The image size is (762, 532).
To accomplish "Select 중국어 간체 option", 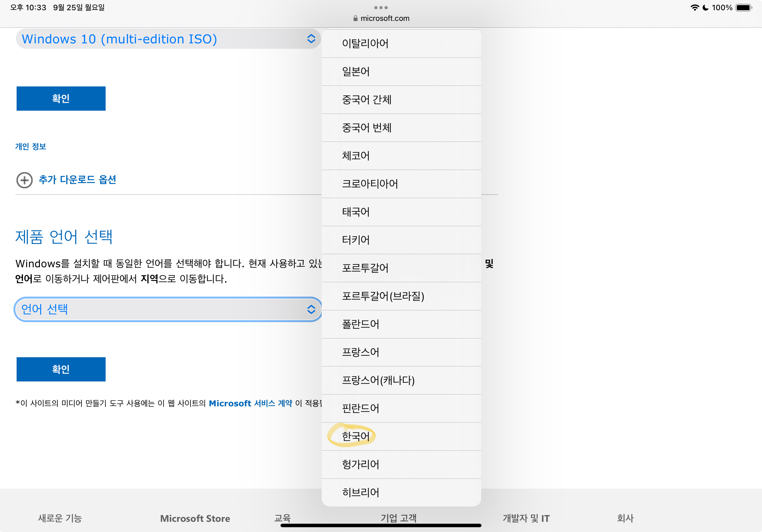I will click(x=367, y=100).
